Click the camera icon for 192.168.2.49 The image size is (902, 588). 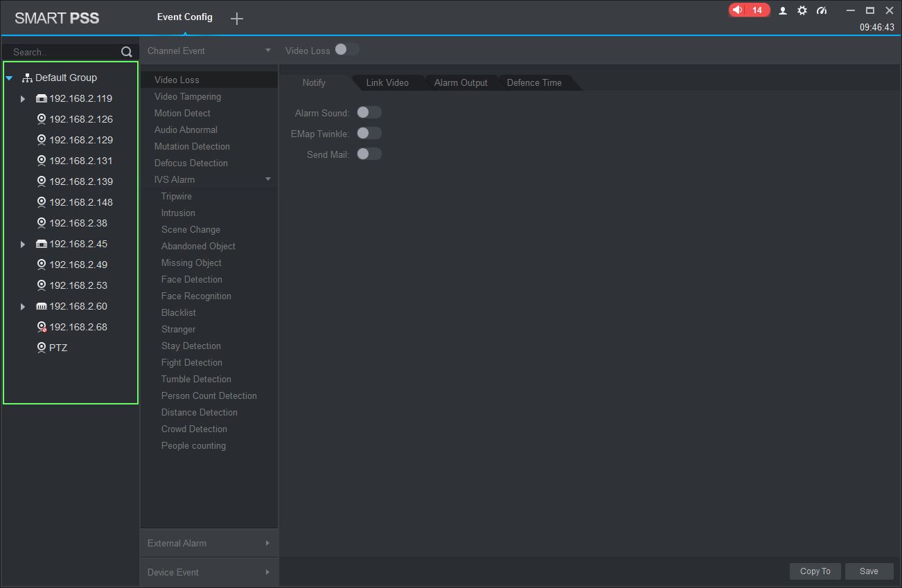42,265
